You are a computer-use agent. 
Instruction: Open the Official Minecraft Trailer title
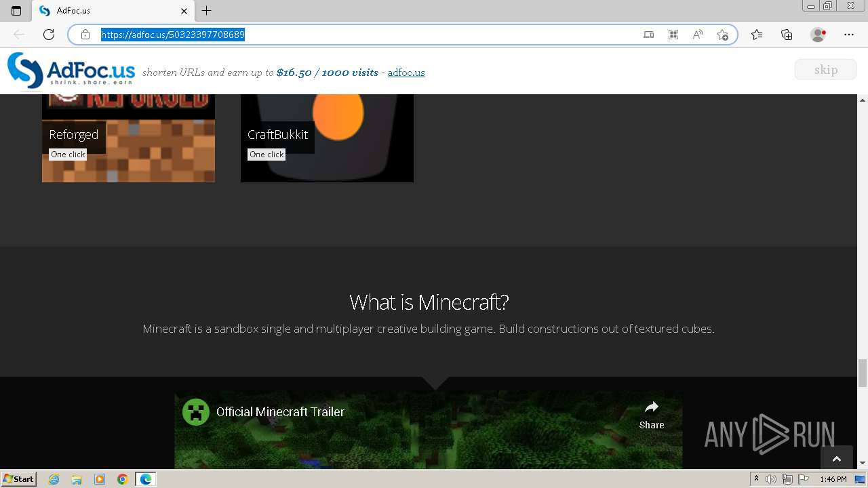(280, 412)
